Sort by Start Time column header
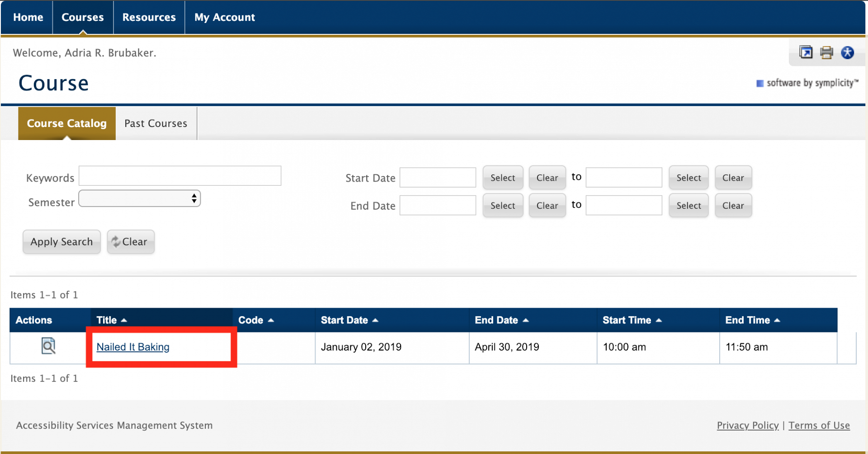The image size is (868, 454). [632, 320]
